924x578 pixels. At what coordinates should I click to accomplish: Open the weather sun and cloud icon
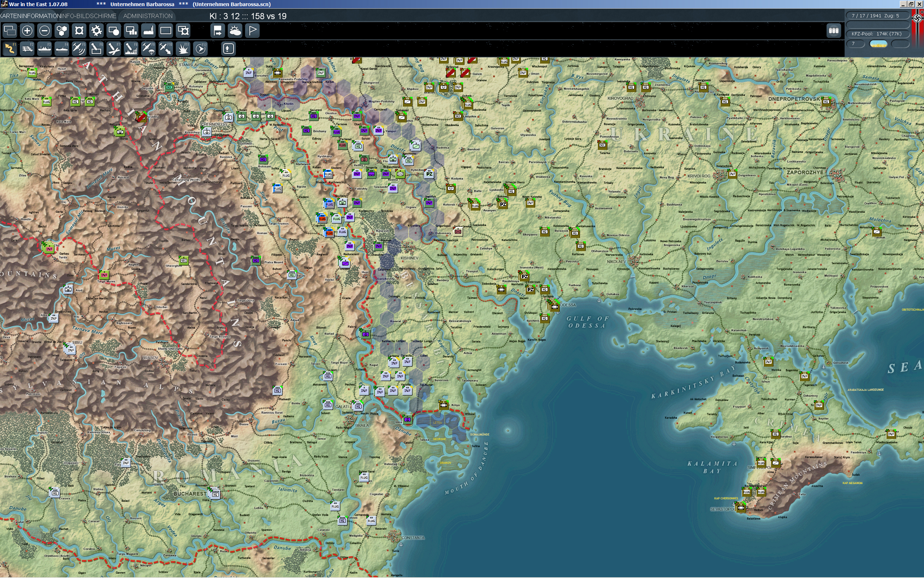[235, 31]
